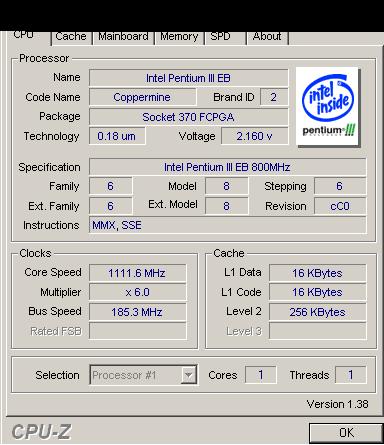Click the processor name field Intel Pentium III EB

pyautogui.click(x=189, y=78)
